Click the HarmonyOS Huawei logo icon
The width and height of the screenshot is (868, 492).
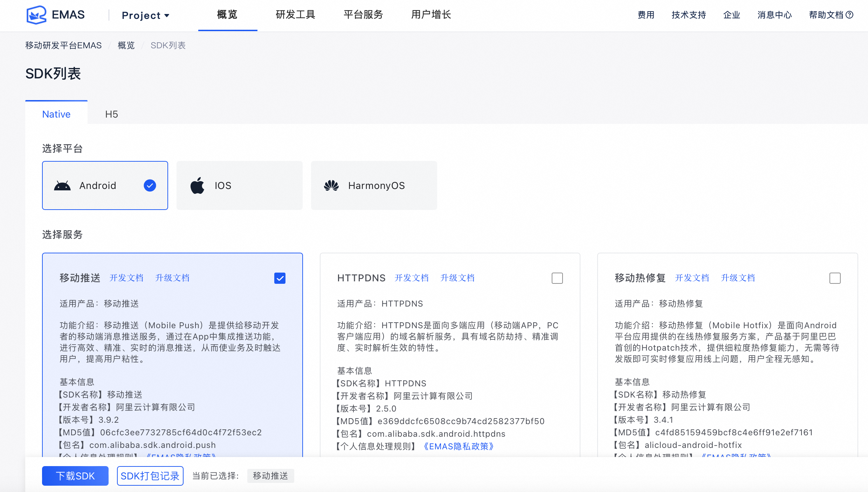(331, 185)
